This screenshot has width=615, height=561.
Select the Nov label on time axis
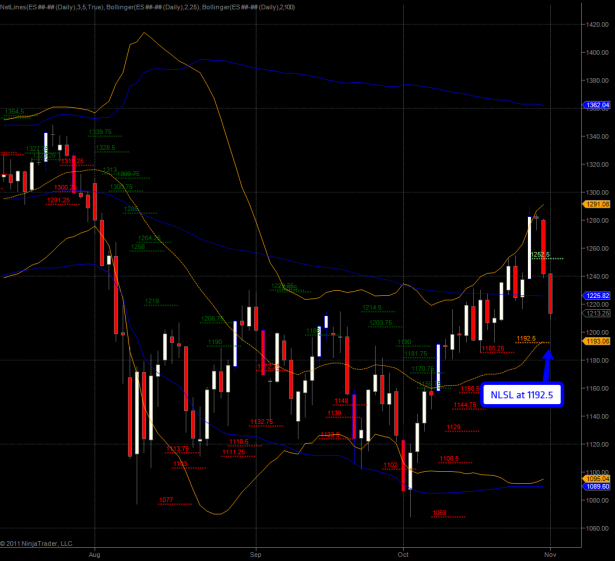coord(551,552)
